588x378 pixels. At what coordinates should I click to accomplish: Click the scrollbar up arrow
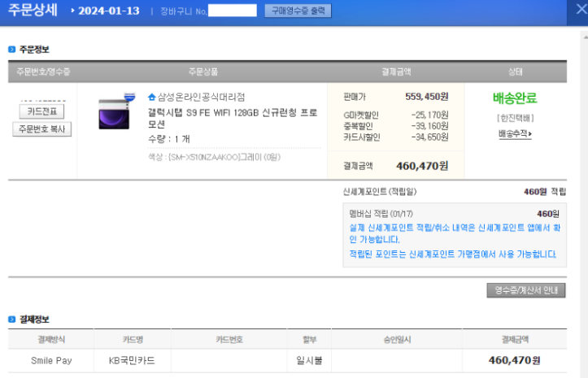point(586,37)
